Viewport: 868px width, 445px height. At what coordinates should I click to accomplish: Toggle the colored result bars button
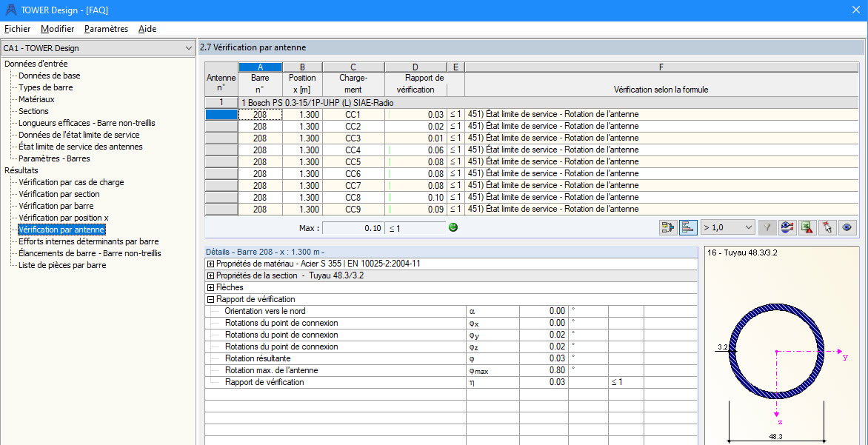click(x=687, y=227)
